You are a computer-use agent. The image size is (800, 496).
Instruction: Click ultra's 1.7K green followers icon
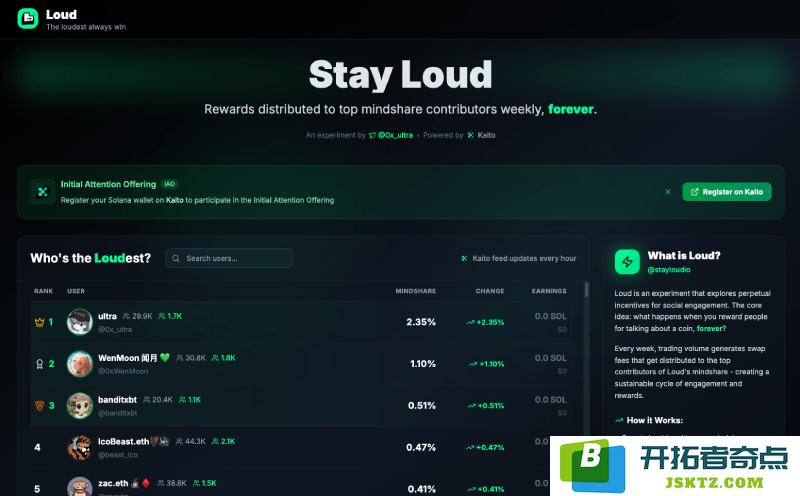[x=162, y=316]
